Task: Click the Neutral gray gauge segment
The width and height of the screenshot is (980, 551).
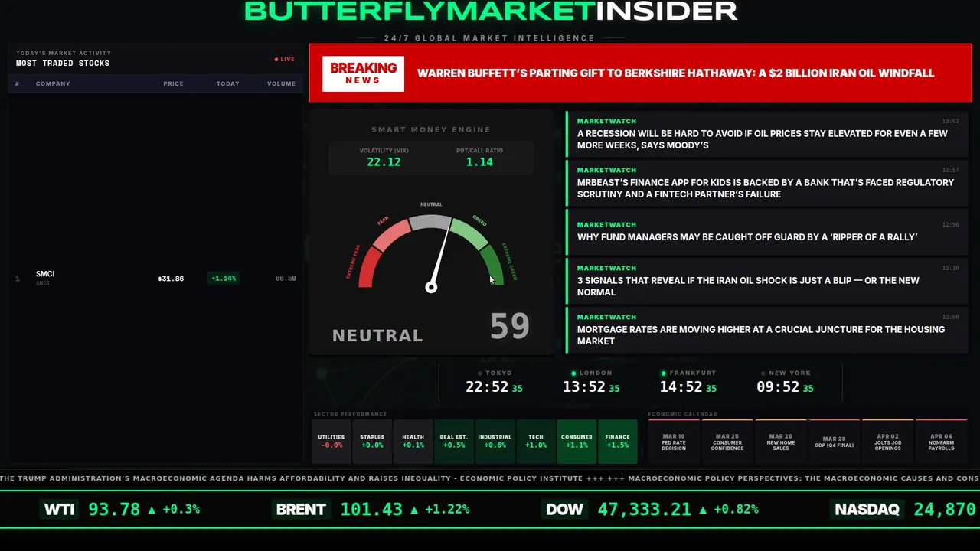Action: click(x=431, y=222)
